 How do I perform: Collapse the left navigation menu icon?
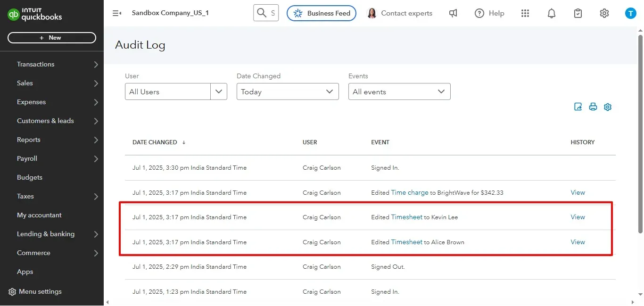tap(117, 13)
